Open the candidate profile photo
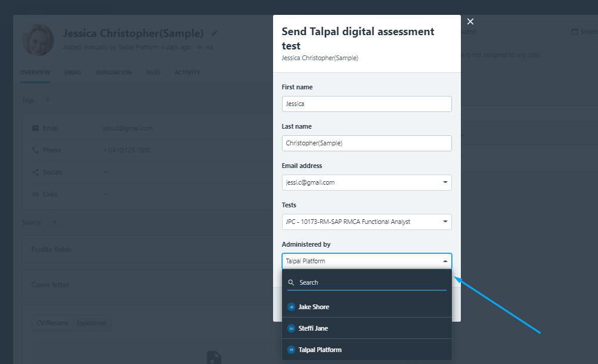Screen dimensions: 598x364 point(38,40)
